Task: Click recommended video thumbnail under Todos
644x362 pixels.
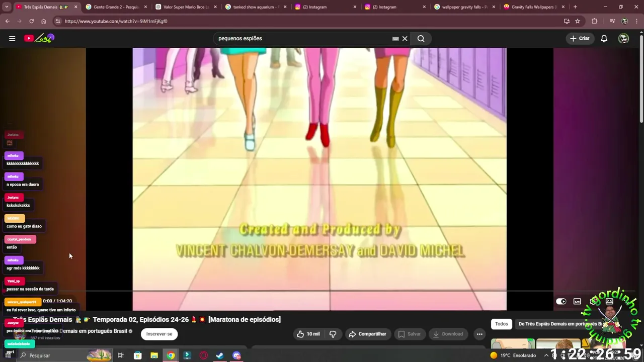Action: (513, 344)
